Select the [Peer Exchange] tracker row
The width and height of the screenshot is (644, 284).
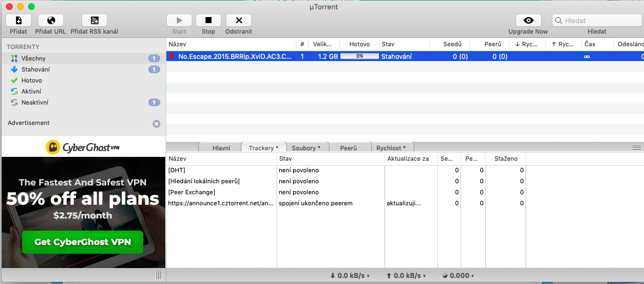pyautogui.click(x=346, y=192)
